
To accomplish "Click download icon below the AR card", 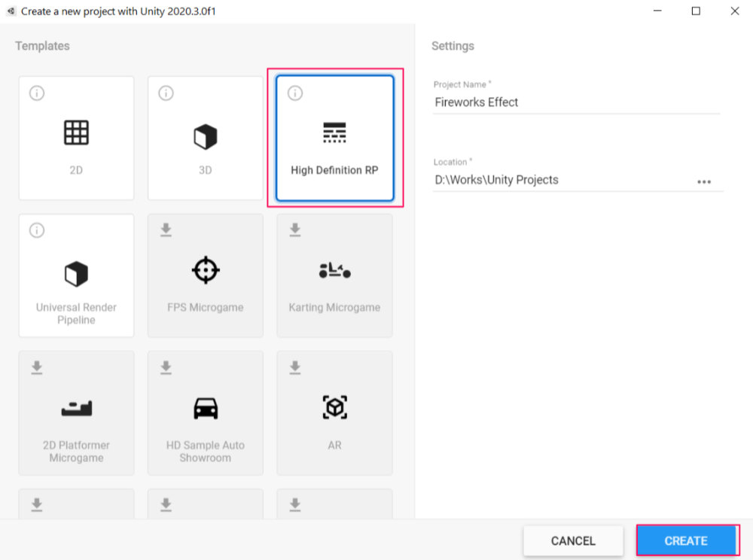I will (295, 505).
